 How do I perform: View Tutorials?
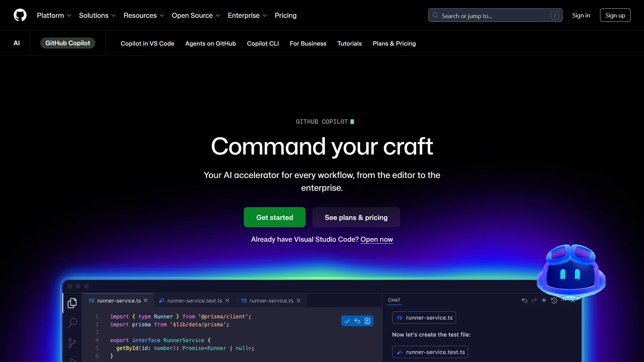click(350, 44)
